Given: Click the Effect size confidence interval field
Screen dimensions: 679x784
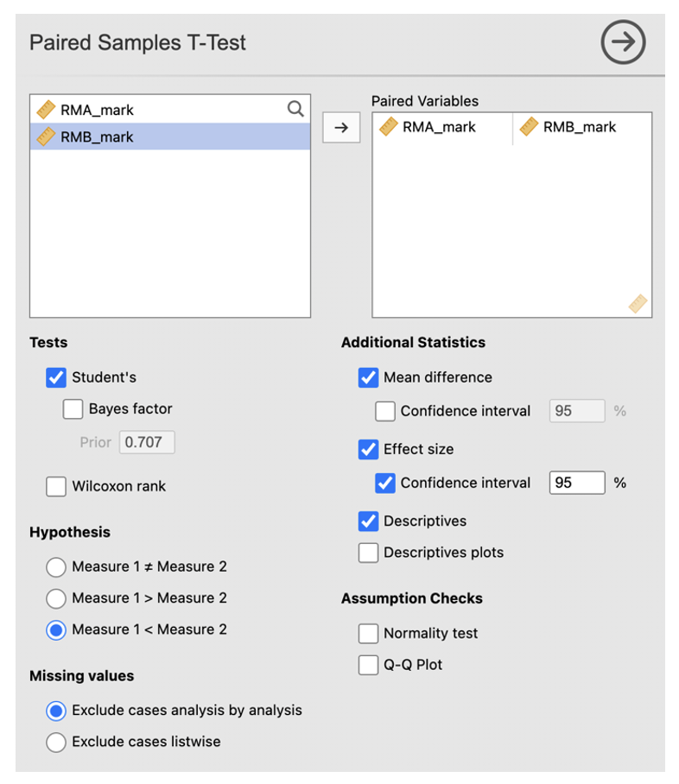Looking at the screenshot, I should tap(576, 483).
